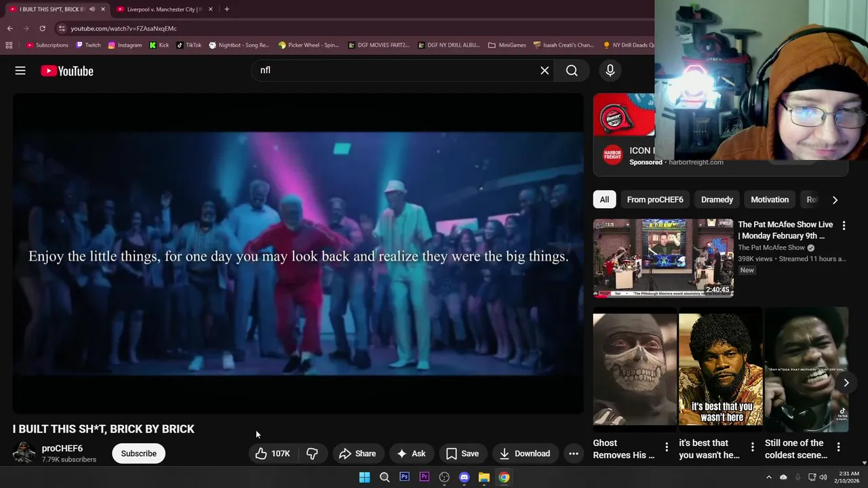Screen dimensions: 868x488
Task: Show more filter chips with right arrow
Action: pyautogui.click(x=835, y=200)
